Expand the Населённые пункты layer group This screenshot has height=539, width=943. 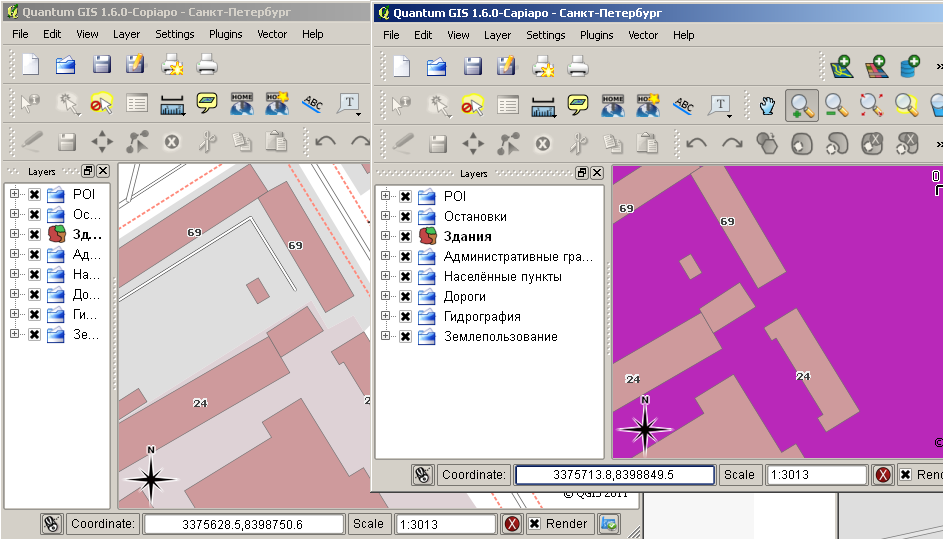(385, 277)
